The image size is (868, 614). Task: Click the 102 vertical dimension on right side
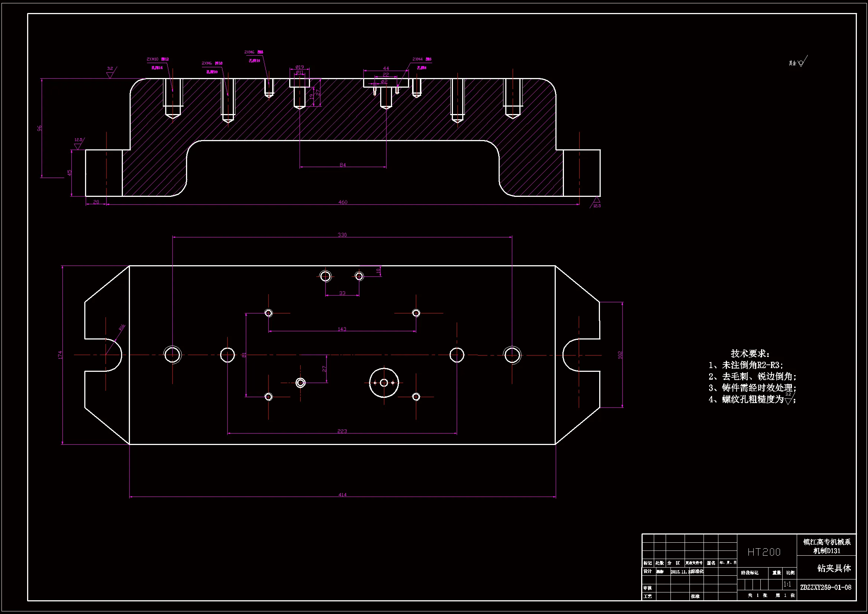click(620, 355)
